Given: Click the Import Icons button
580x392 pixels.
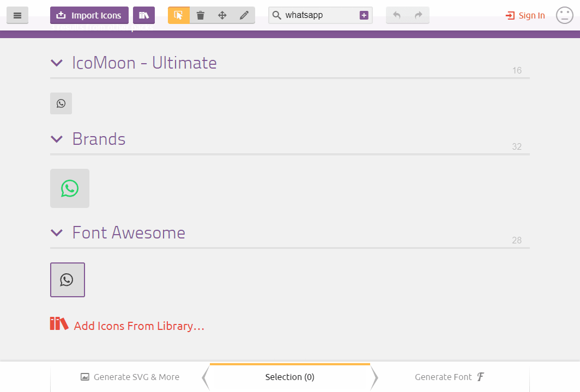Looking at the screenshot, I should pos(89,15).
